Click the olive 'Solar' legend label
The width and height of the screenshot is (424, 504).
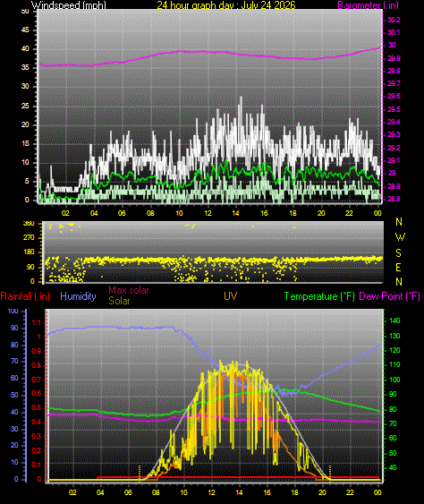click(x=119, y=301)
